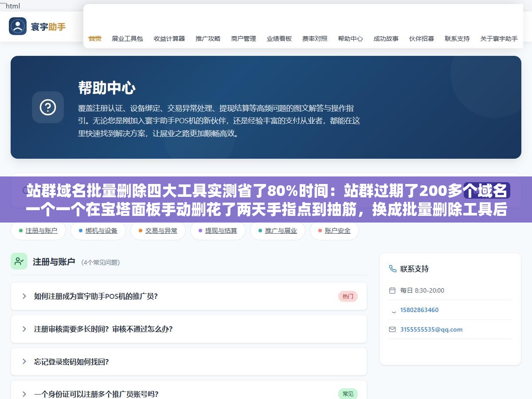Click the calendar icon next to 每日 8:30-20:00
This screenshot has width=532, height=399.
(x=392, y=290)
